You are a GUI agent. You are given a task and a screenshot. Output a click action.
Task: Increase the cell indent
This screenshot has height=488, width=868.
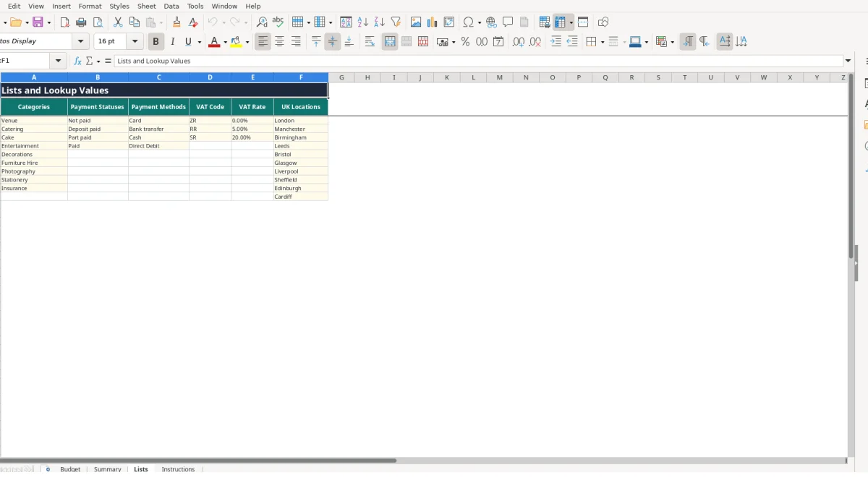point(556,42)
